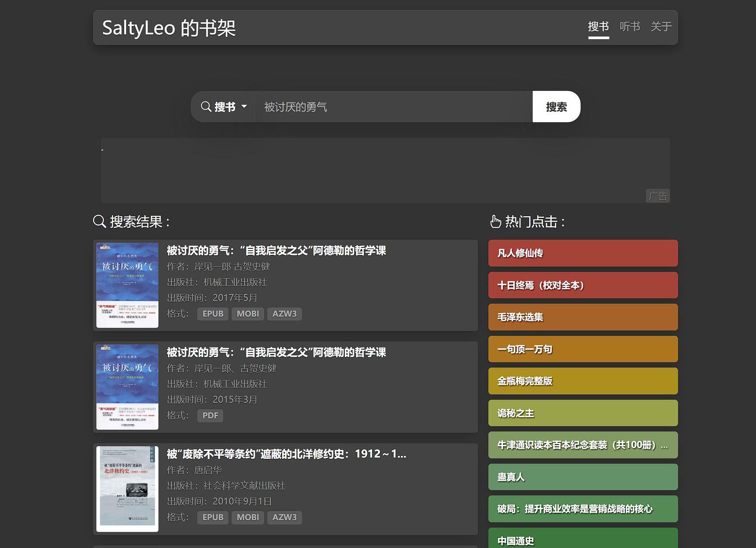The height and width of the screenshot is (548, 756).
Task: Click publisher text 社会科学文献出版社
Action: [x=244, y=486]
